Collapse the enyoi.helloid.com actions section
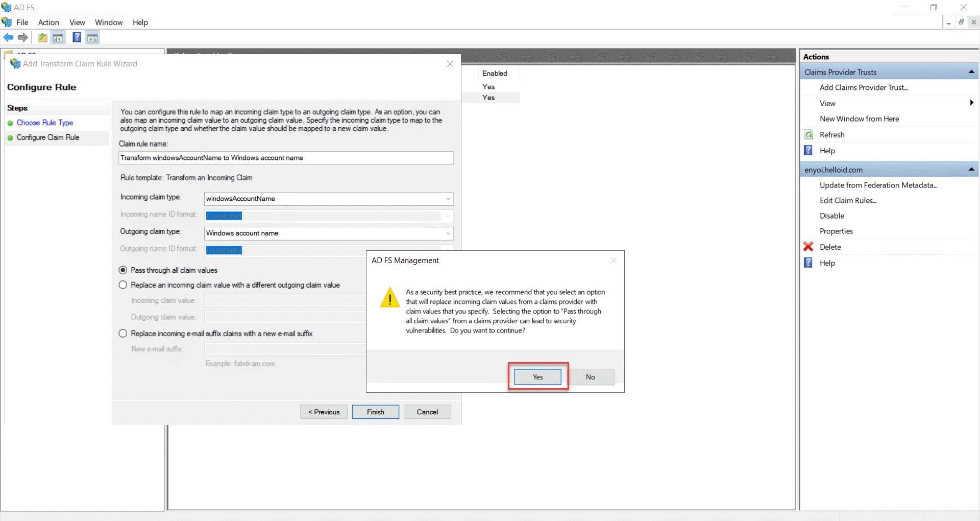The height and width of the screenshot is (521, 980). pos(971,170)
